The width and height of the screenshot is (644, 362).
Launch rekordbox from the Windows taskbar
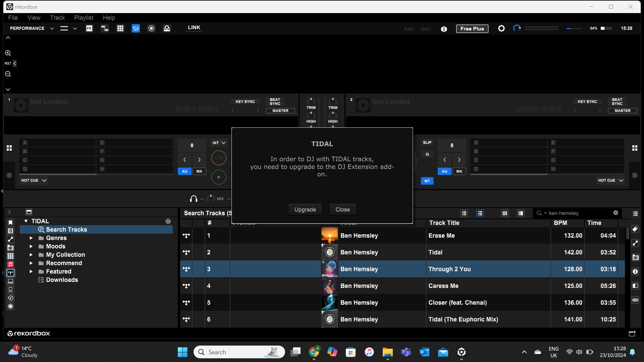pos(462,352)
